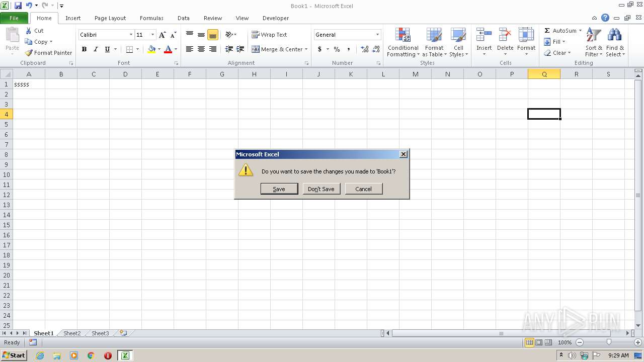Viewport: 644px width, 362px height.
Task: Switch to Sheet2 tab
Action: pyautogui.click(x=71, y=333)
